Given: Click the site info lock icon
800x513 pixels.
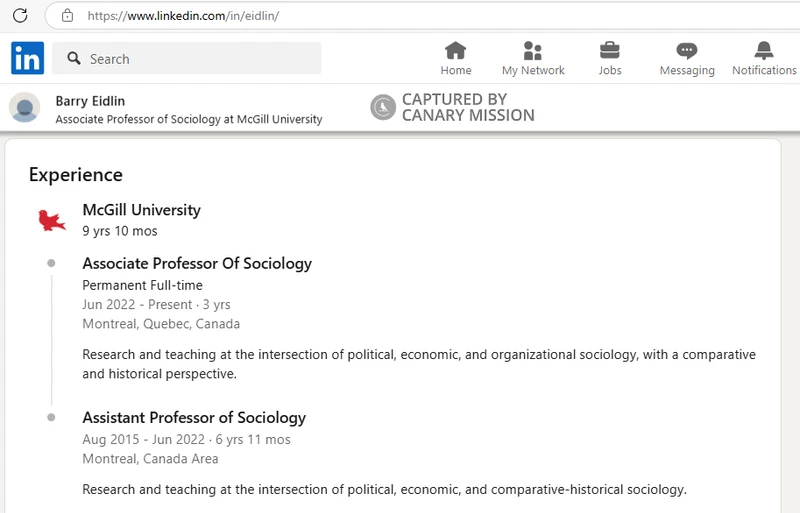Looking at the screenshot, I should (67, 16).
